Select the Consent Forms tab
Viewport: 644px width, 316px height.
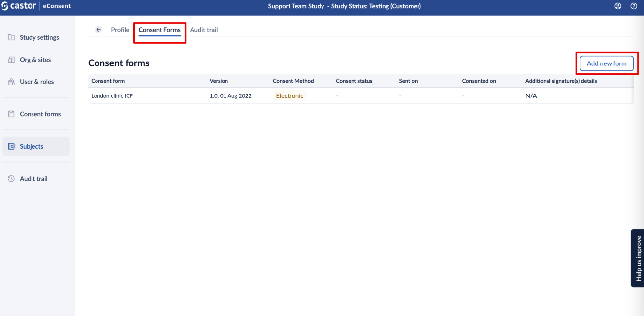(x=160, y=30)
